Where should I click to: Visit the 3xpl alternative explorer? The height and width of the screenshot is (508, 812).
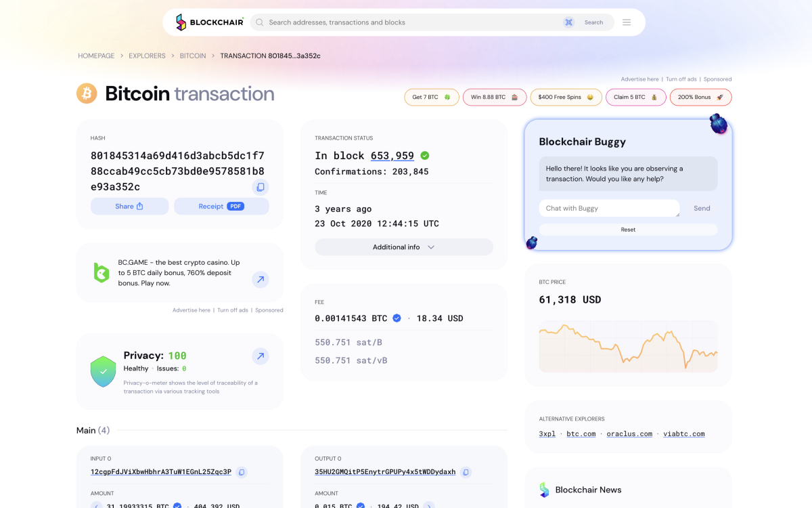(x=547, y=433)
